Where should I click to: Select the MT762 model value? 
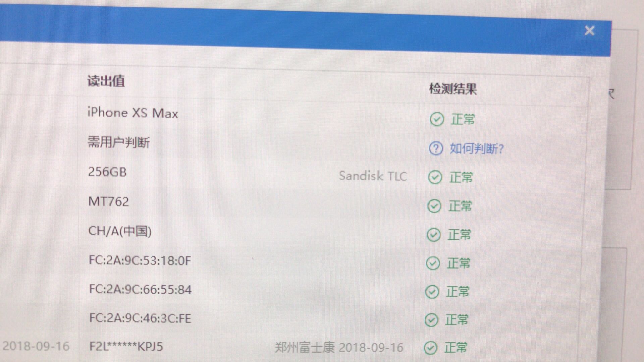(108, 201)
